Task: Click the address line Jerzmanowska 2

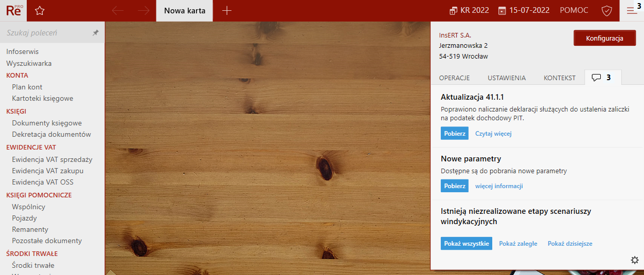Action: (x=463, y=46)
